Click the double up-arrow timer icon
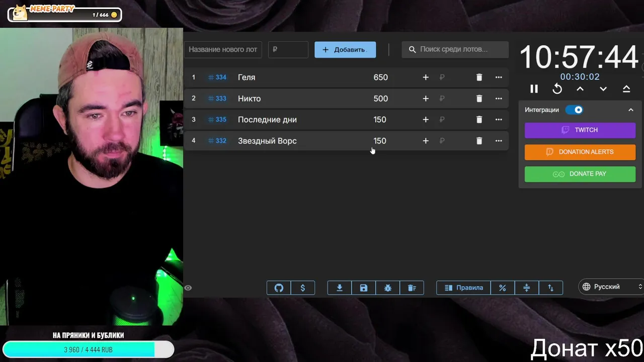The width and height of the screenshot is (644, 362). 626,89
